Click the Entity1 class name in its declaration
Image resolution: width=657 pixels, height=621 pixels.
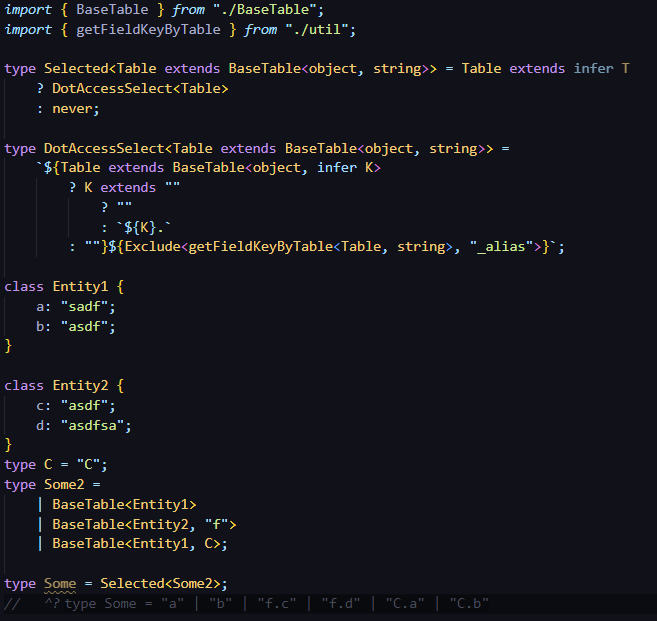(80, 287)
